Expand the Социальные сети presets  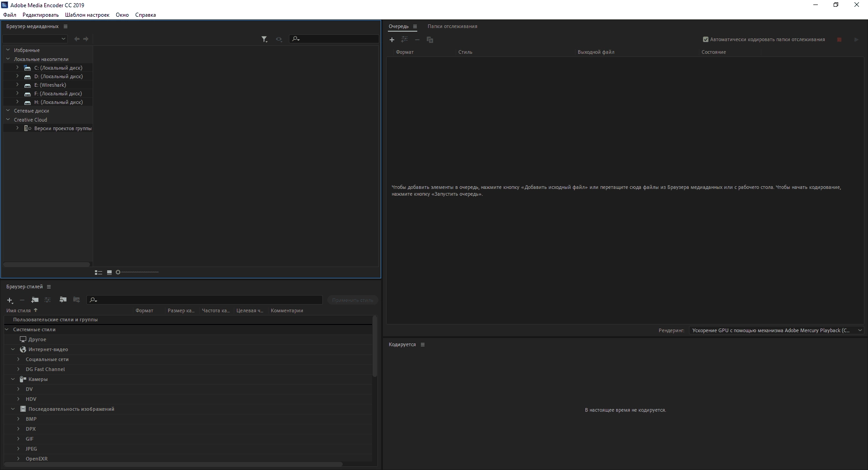click(x=19, y=360)
